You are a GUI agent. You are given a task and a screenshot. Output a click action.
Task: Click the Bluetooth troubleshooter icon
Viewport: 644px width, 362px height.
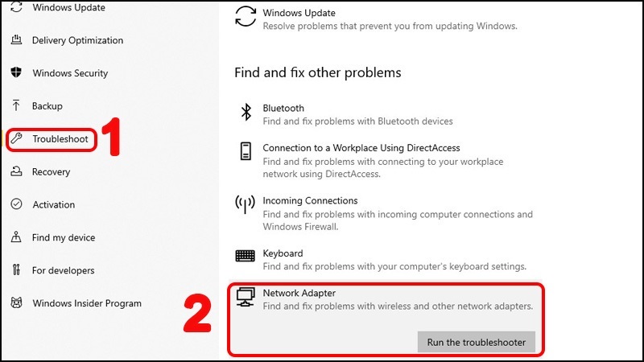tap(246, 113)
